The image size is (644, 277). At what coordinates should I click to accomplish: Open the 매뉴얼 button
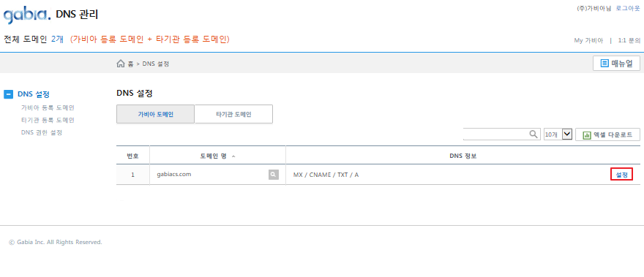616,64
